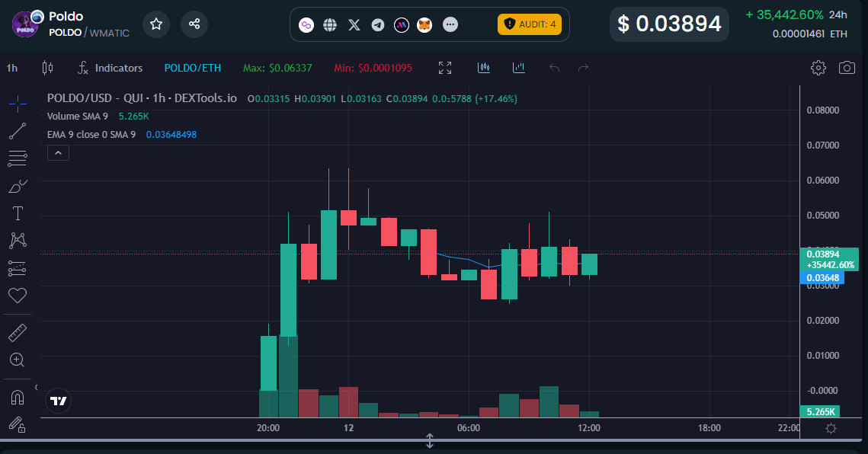Select the crosshair cursor tool

(18, 104)
